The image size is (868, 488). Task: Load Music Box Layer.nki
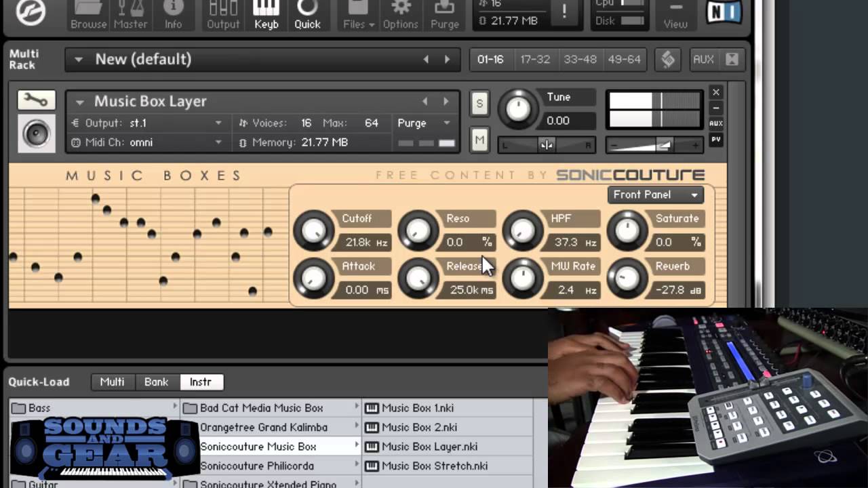point(448,447)
